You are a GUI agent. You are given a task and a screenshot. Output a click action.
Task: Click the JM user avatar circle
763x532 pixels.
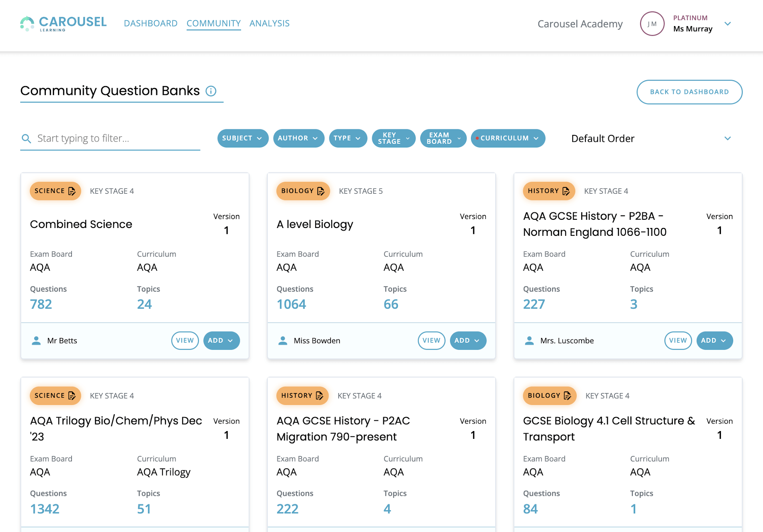point(652,23)
